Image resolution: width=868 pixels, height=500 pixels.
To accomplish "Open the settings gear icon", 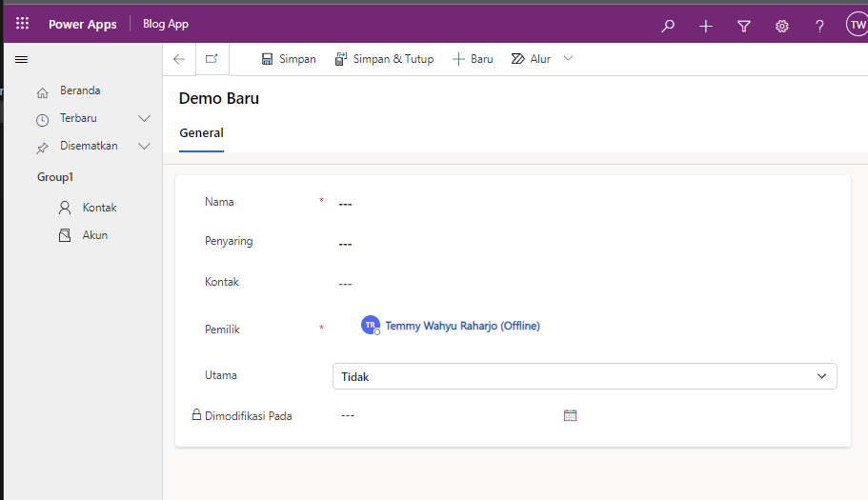I will pos(781,26).
